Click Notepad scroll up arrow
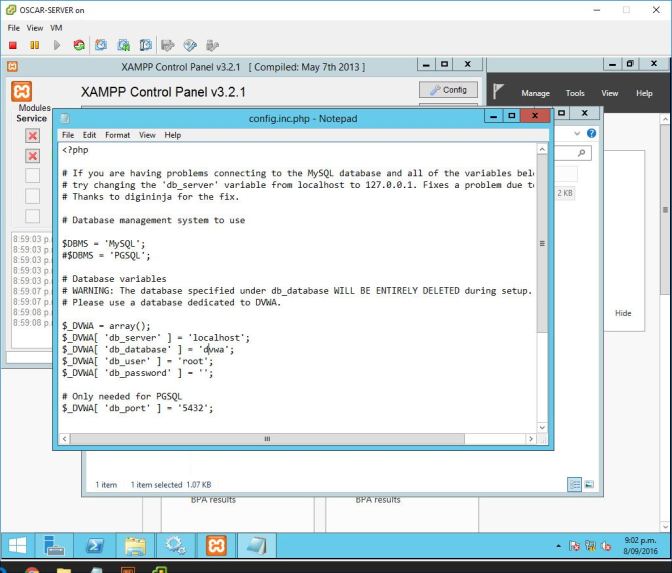The height and width of the screenshot is (573, 672). 542,149
